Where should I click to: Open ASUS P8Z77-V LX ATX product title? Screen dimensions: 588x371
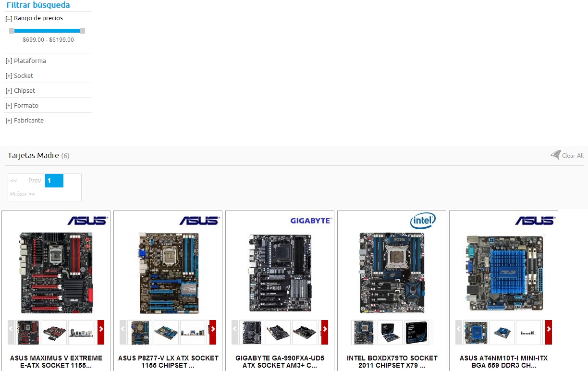pos(168,362)
